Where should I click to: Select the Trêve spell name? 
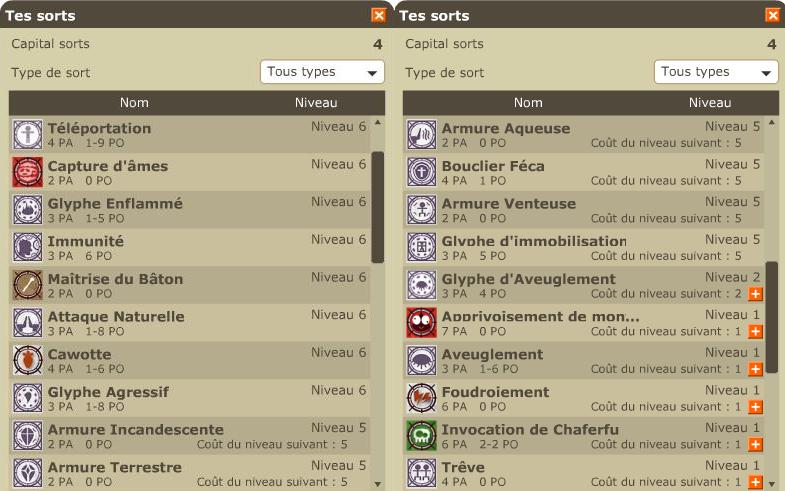[x=463, y=467]
